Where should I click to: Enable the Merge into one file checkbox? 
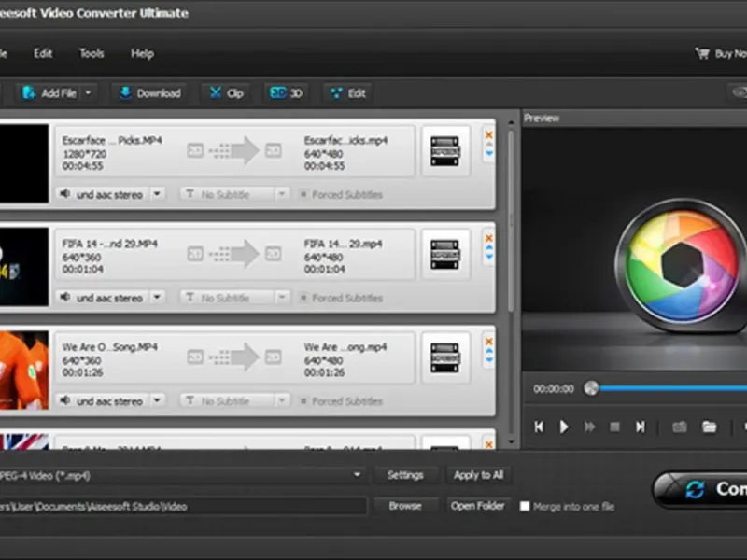525,507
